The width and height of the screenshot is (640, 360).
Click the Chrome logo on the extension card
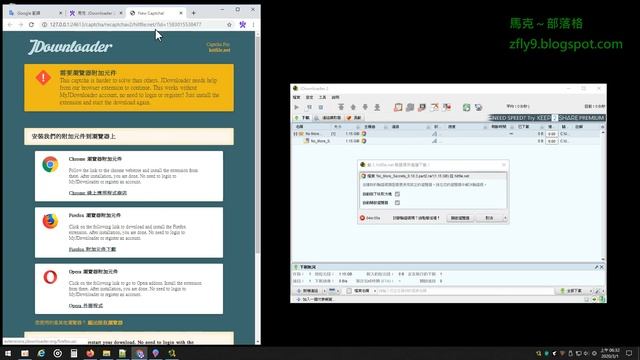click(x=50, y=164)
